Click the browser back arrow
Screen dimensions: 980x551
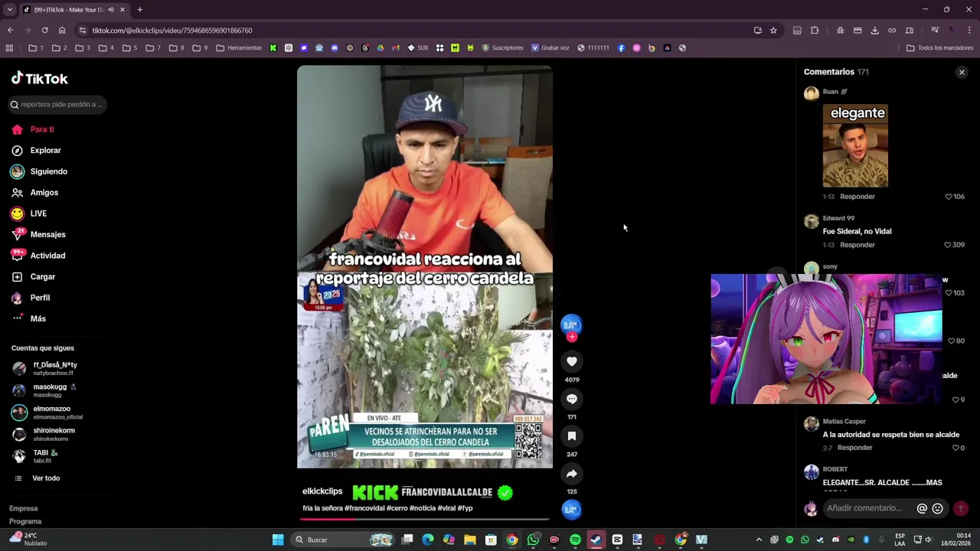tap(10, 31)
